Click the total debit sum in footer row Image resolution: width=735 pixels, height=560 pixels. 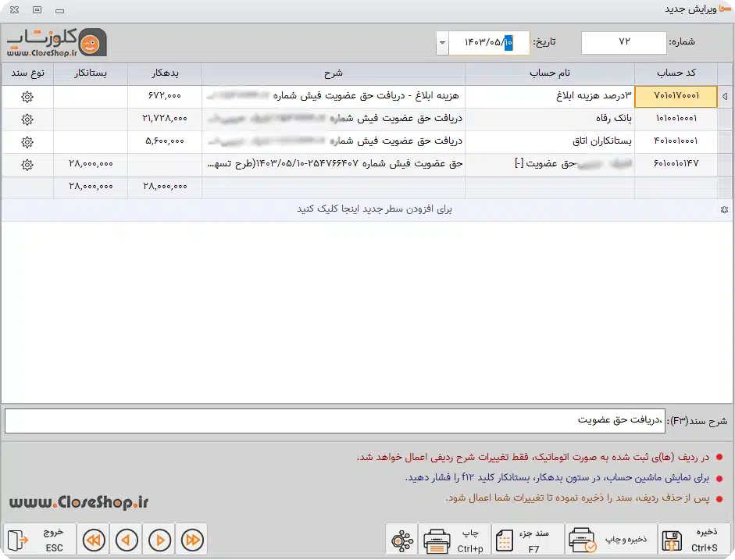165,187
